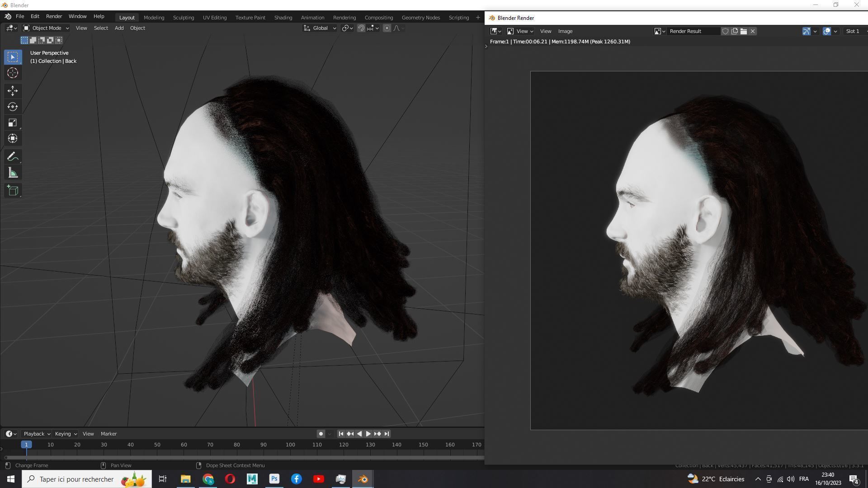This screenshot has width=868, height=488.
Task: Toggle snapping magnet in viewport header
Action: coord(361,28)
